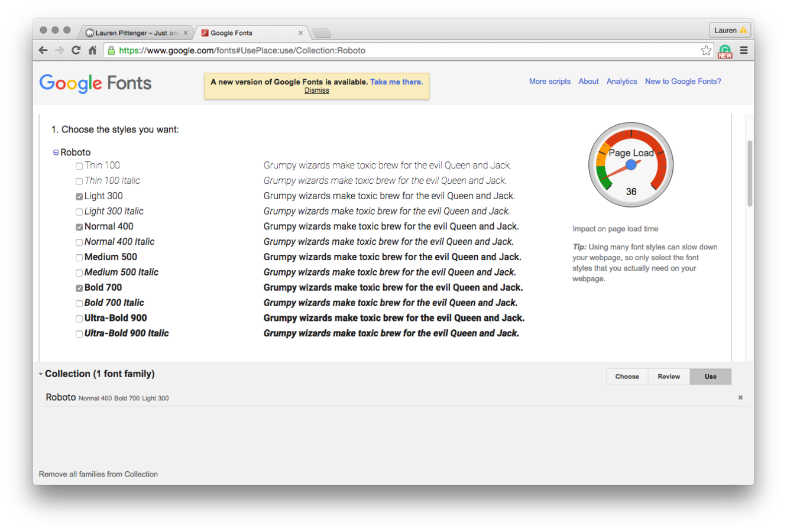Check the Medium 500 style
Image resolution: width=787 pixels, height=532 pixels.
click(x=79, y=258)
